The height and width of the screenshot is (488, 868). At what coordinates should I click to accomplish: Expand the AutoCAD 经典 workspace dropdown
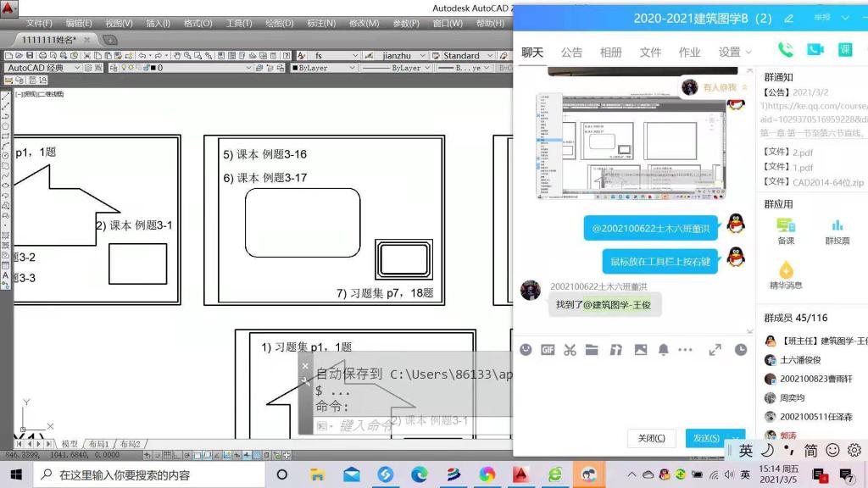click(77, 68)
